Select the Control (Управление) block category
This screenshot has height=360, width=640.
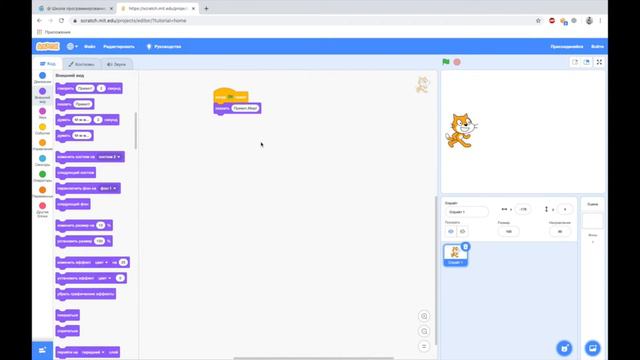(42, 145)
